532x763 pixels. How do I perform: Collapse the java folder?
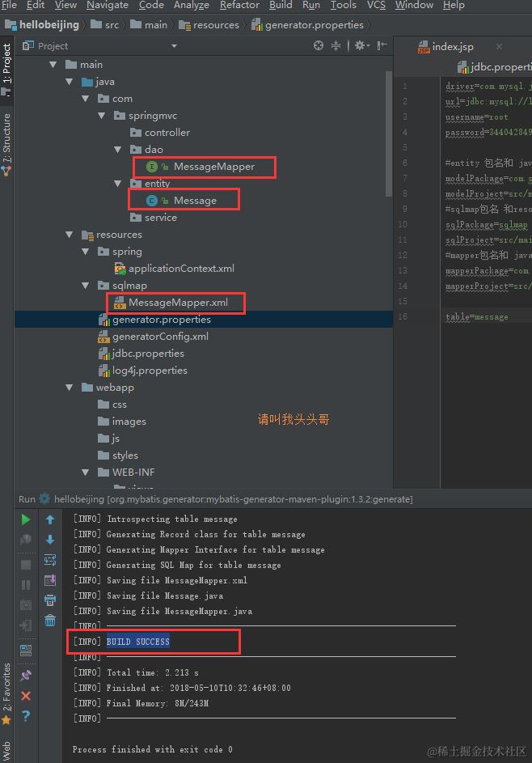pyautogui.click(x=70, y=81)
